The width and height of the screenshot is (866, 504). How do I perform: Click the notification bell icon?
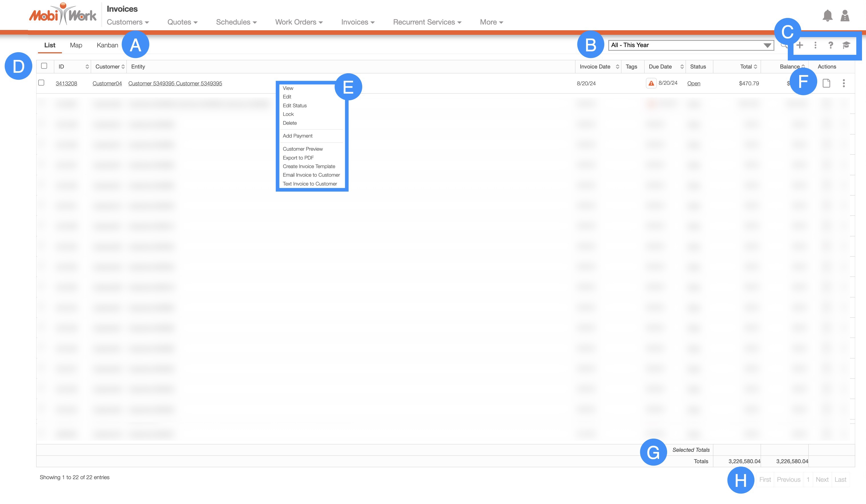tap(827, 16)
